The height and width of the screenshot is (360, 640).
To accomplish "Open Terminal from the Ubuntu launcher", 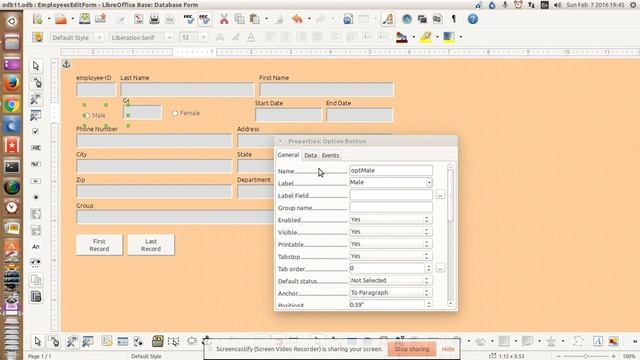I will coord(11,167).
